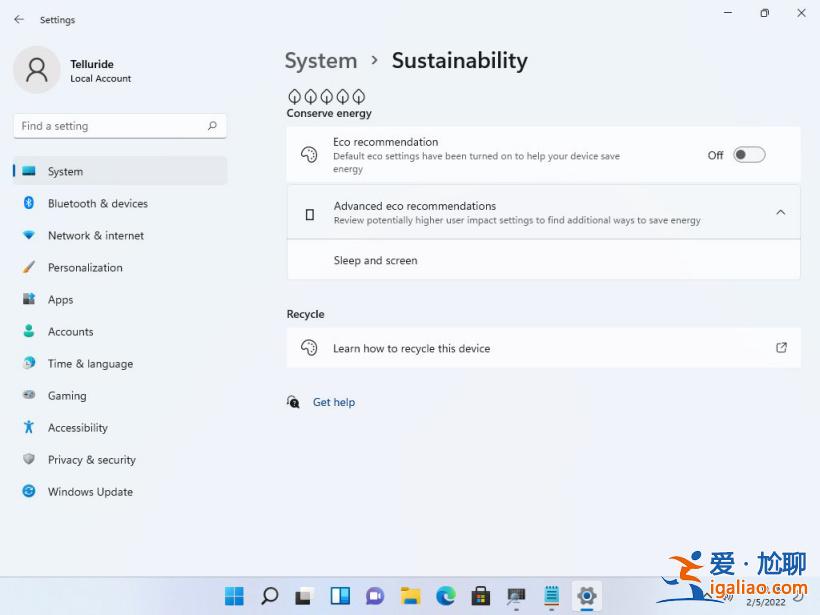Go back to System via breadcrumb

[x=321, y=61]
